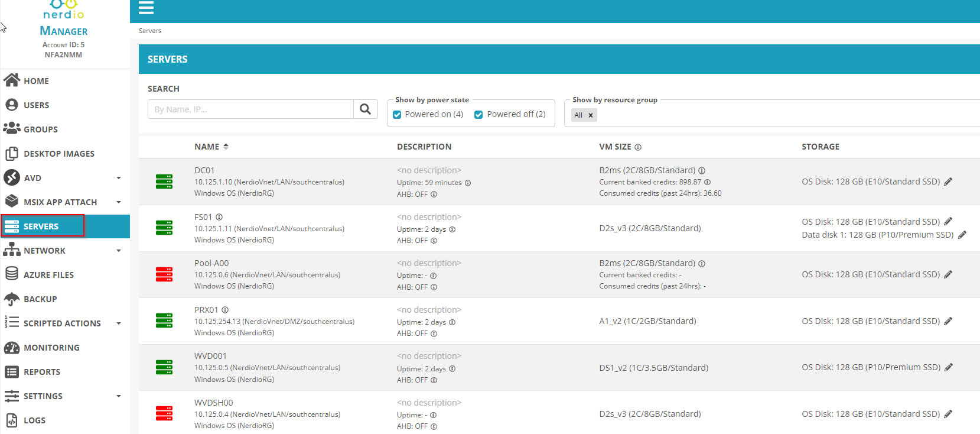Click the A1_v2 (1C/2GB/Standard) size text

tap(647, 321)
